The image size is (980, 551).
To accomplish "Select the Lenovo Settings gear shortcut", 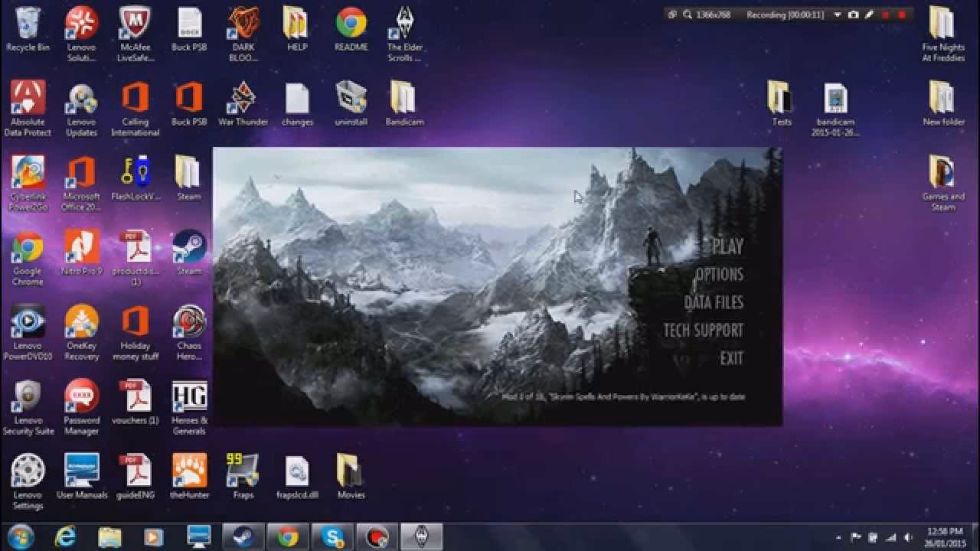I will click(28, 482).
